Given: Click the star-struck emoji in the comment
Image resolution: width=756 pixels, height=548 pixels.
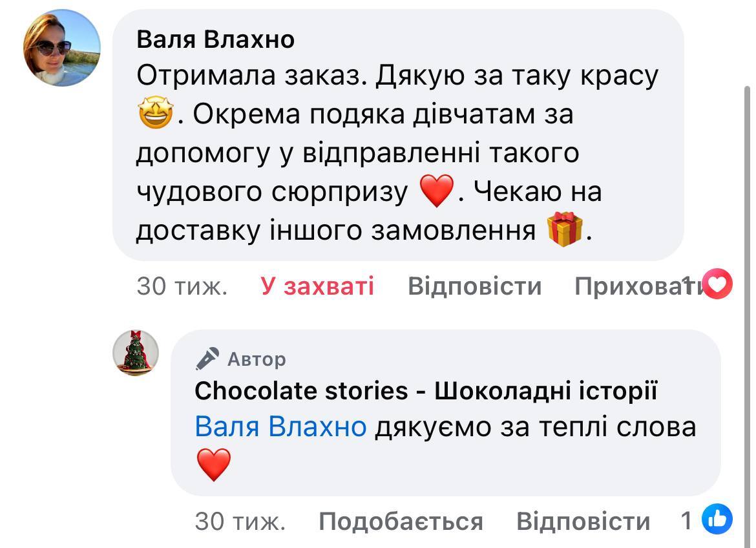Looking at the screenshot, I should 155,116.
